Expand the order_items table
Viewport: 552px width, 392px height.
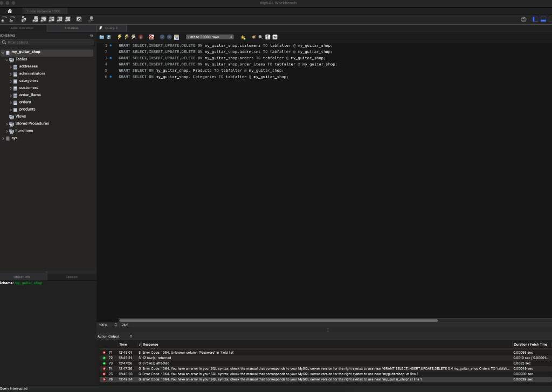(11, 95)
